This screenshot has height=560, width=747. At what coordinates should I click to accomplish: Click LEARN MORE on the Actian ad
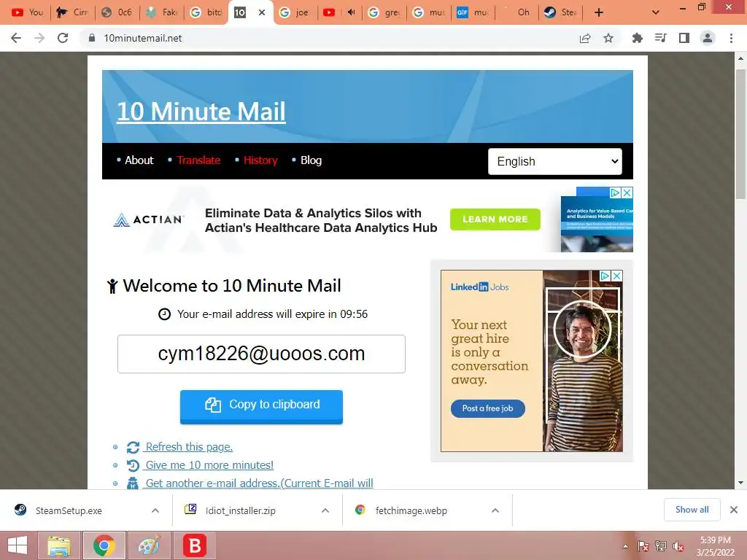point(495,219)
